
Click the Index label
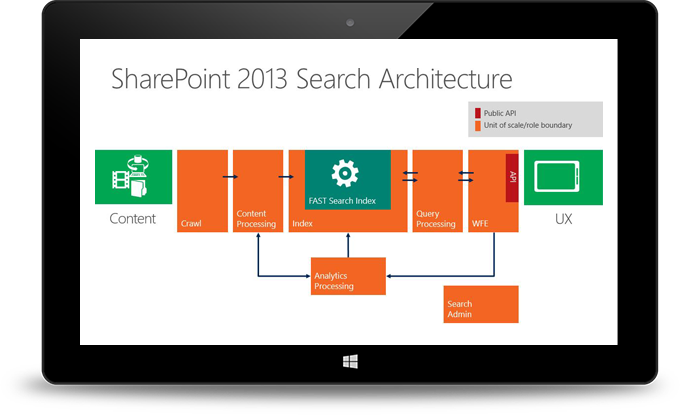tap(302, 224)
